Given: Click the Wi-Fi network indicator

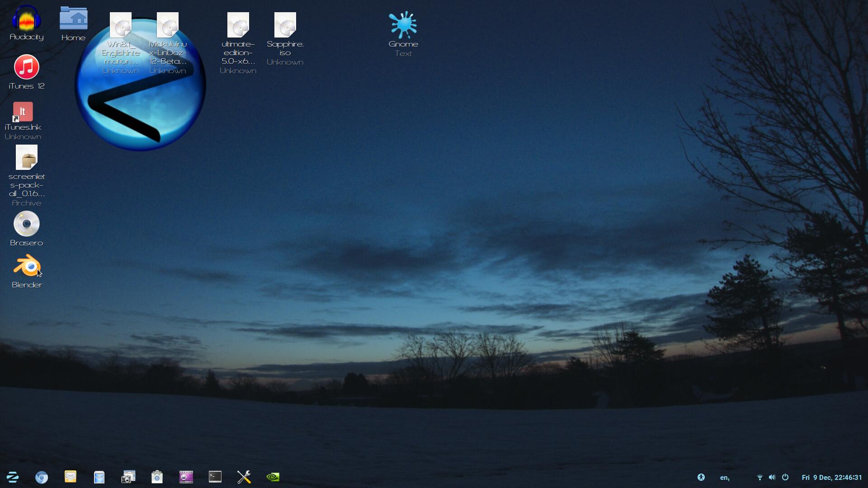Looking at the screenshot, I should [x=759, y=478].
